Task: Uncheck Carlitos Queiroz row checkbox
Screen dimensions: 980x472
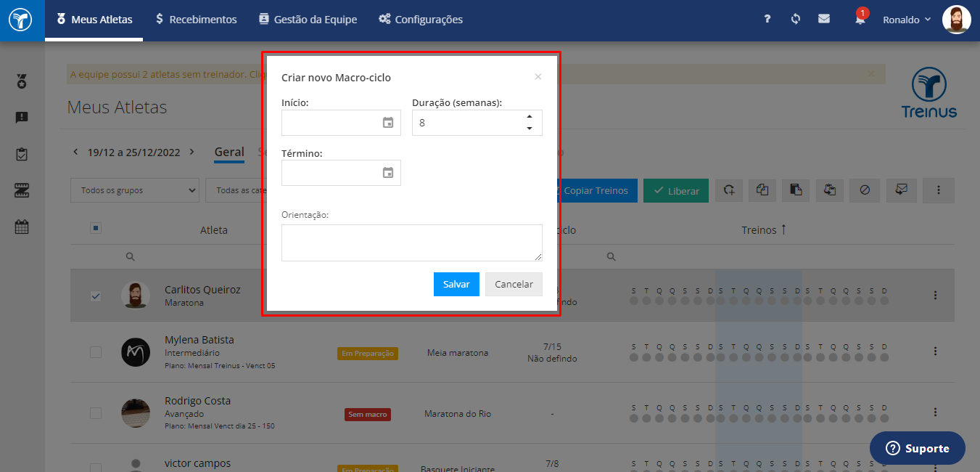Action: pos(96,296)
